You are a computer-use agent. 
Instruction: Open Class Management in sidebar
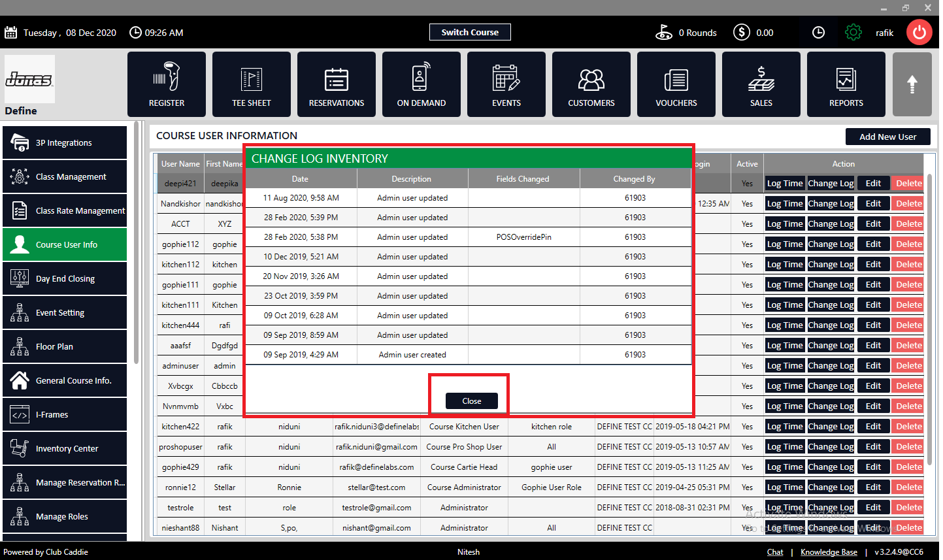click(65, 176)
